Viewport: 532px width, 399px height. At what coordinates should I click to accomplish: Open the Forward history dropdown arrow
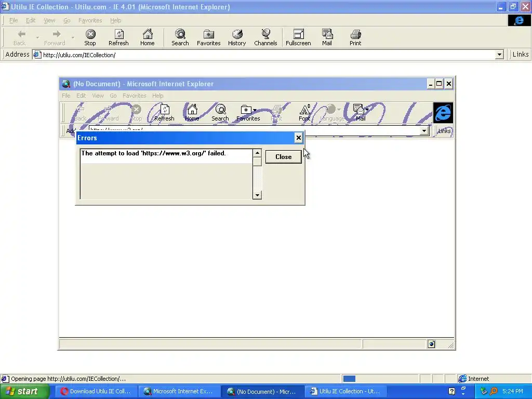pos(73,37)
